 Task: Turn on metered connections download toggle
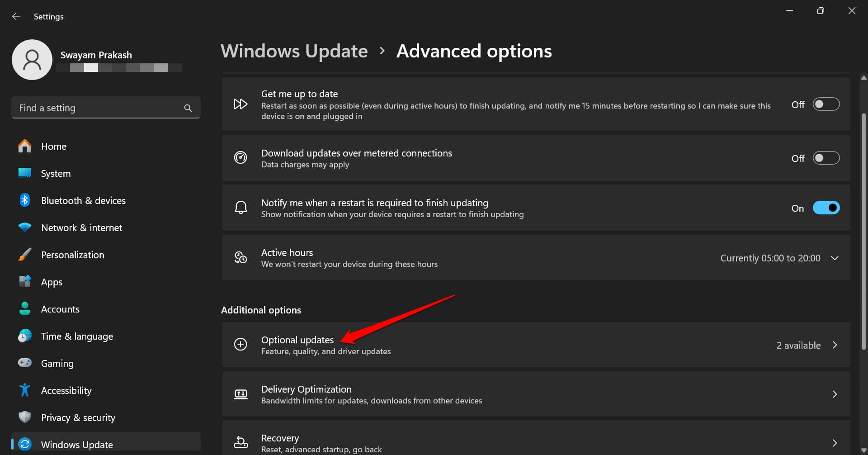coord(826,158)
